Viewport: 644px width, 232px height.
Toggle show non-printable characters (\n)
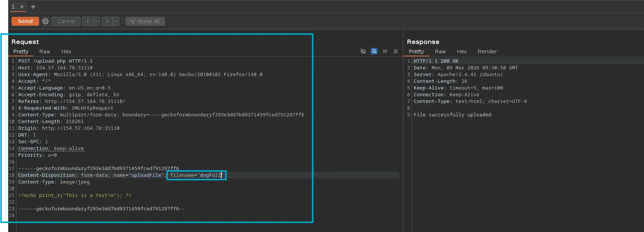385,51
